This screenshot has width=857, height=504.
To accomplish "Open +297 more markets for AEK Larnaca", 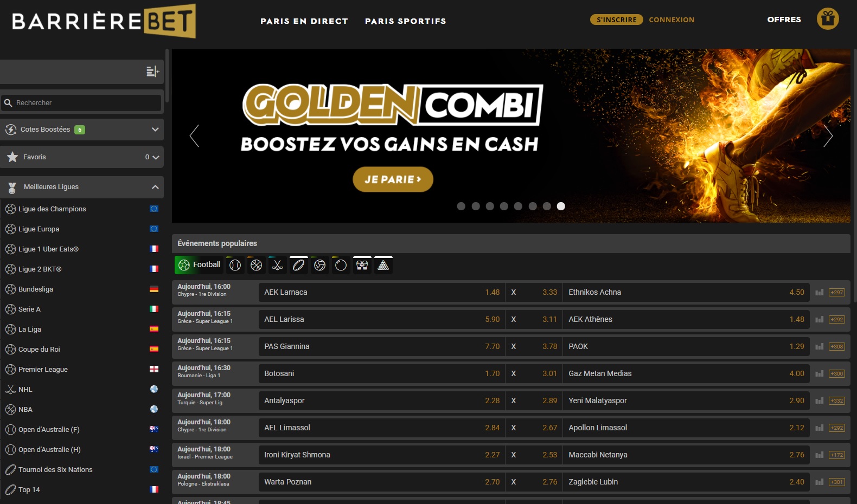I will point(837,292).
